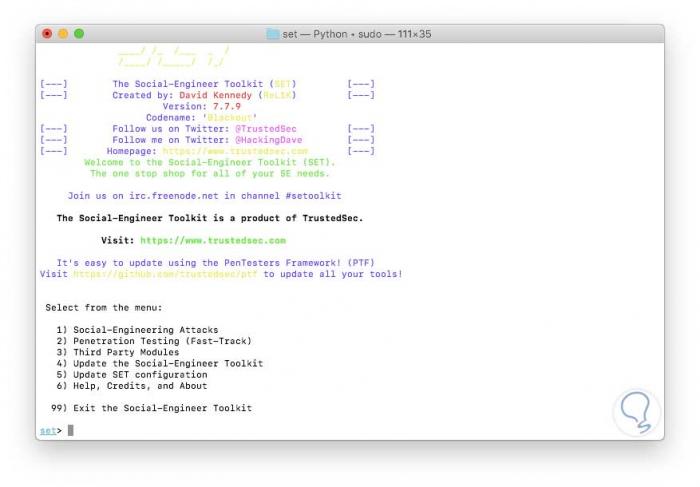The image size is (700, 487).
Task: Click 'The Social-Engineer Toolkit (SET)' header line
Action: click(x=204, y=84)
